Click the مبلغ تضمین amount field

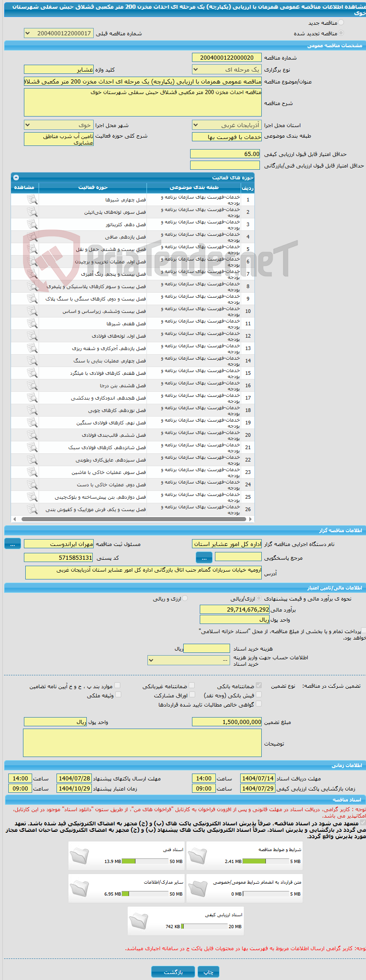[x=227, y=722]
